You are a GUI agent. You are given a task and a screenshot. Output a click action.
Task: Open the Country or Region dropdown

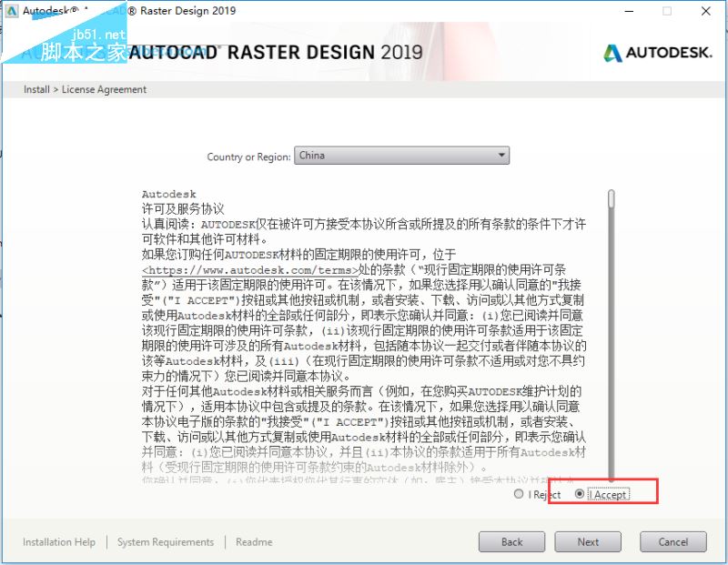[x=401, y=156]
